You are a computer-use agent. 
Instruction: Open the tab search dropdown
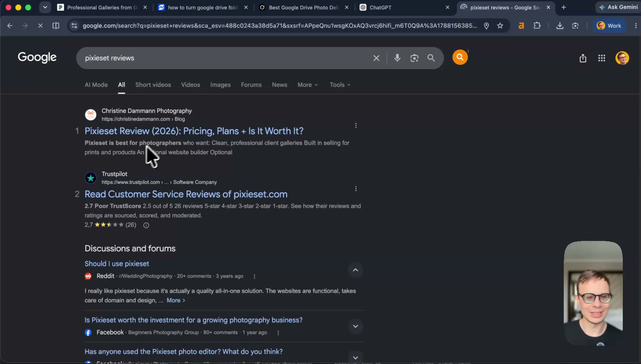(x=45, y=7)
